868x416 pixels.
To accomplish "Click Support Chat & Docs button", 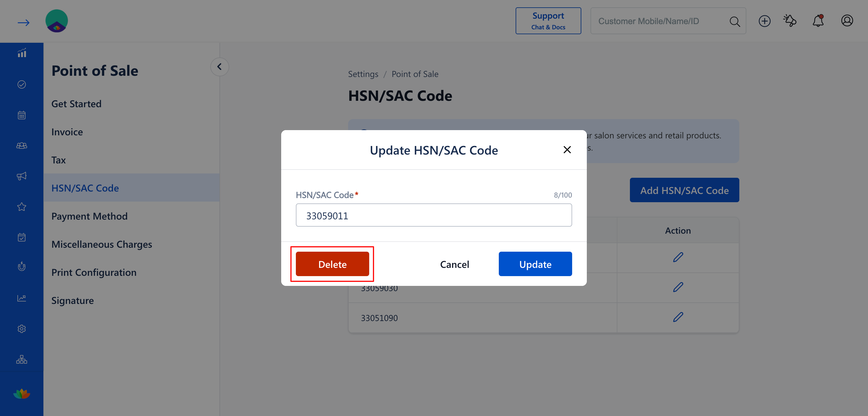I will 548,21.
